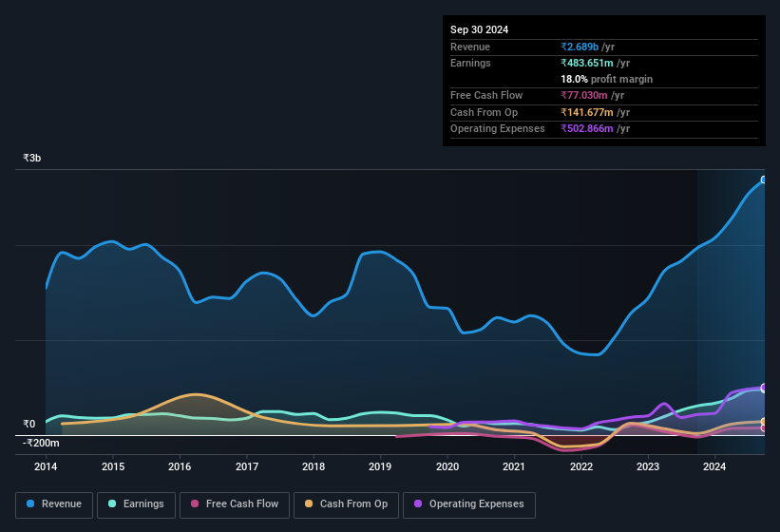Screen dimensions: 780x532
Task: Click the ₹141.677m cash from op value
Action: [x=587, y=112]
